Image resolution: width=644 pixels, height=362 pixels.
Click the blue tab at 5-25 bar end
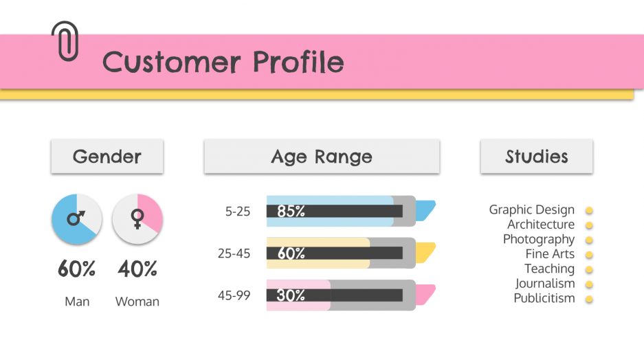(x=426, y=210)
